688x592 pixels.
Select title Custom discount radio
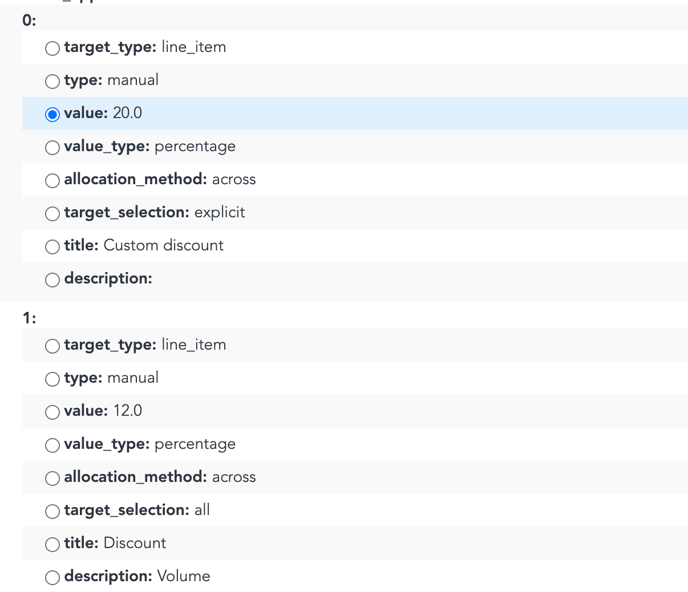tap(52, 247)
